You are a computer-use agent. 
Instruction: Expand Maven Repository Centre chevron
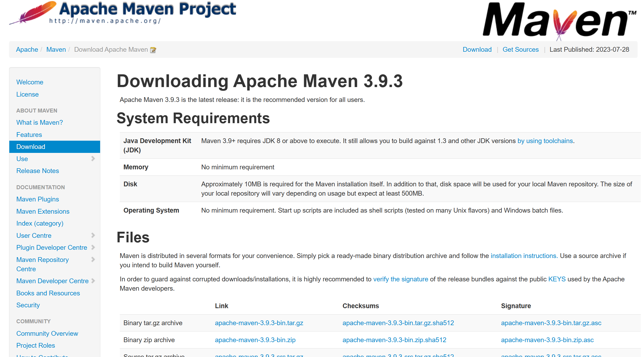coord(93,260)
